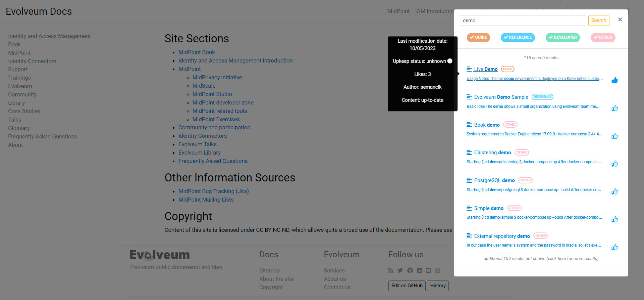Like the Live Demo search result
Screen dimensions: 644x300
tap(614, 80)
